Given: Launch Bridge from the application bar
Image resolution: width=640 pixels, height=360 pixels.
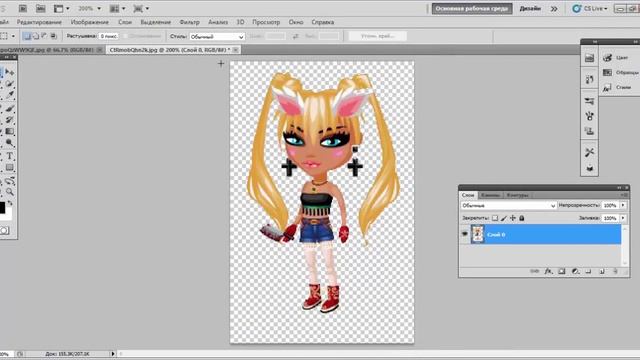Looking at the screenshot, I should 23,8.
